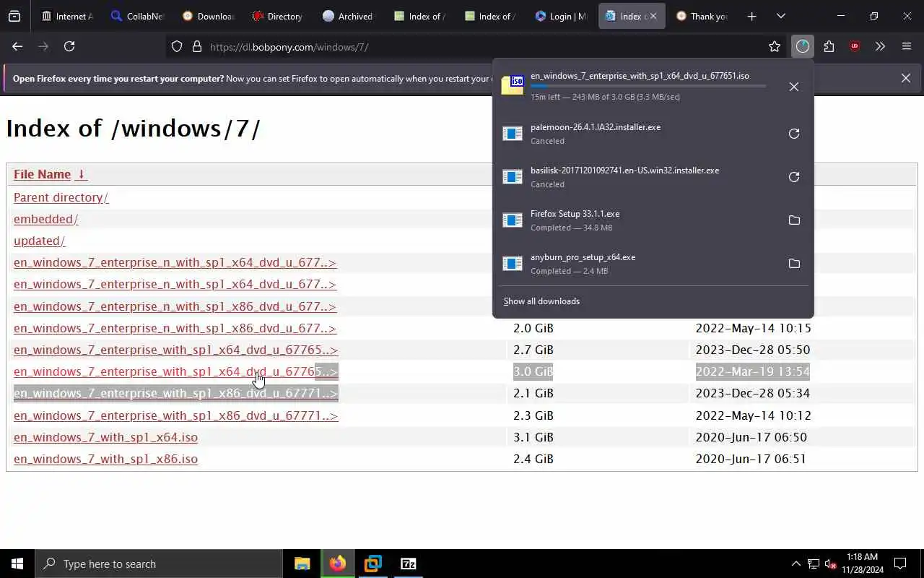
Task: Toggle the downloads toolbar button
Action: click(803, 46)
